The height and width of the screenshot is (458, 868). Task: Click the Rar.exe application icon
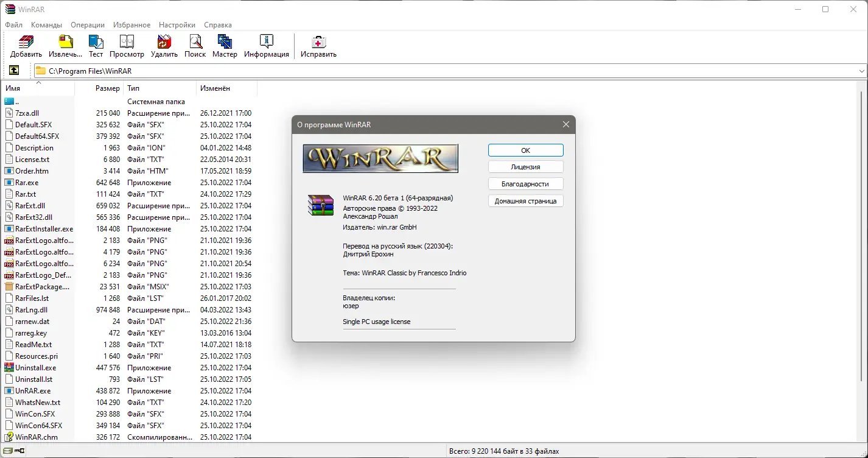[9, 182]
